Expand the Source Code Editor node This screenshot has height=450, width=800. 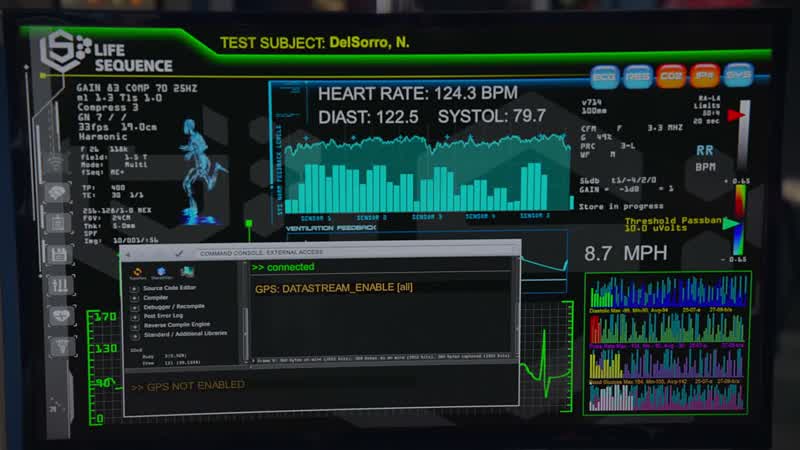click(134, 288)
